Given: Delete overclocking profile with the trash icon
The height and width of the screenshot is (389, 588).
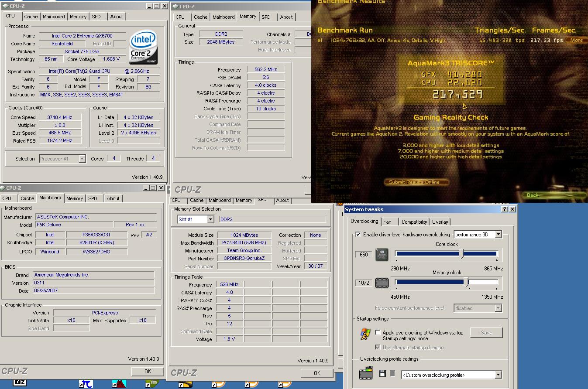Looking at the screenshot, I should point(392,374).
